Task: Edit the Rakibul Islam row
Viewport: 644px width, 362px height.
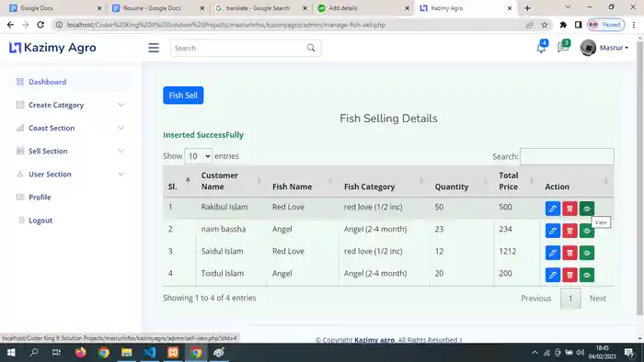Action: pos(552,209)
